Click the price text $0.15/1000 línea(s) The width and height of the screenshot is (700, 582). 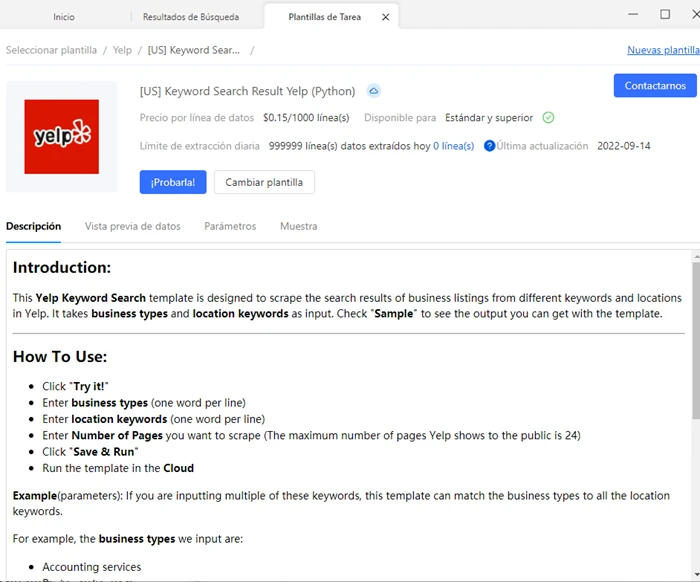[x=306, y=118]
